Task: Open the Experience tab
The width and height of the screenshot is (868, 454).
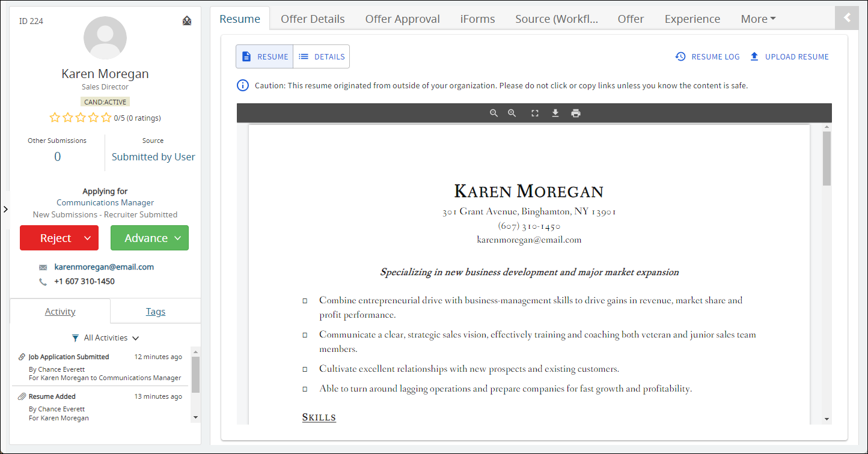Action: pyautogui.click(x=692, y=19)
